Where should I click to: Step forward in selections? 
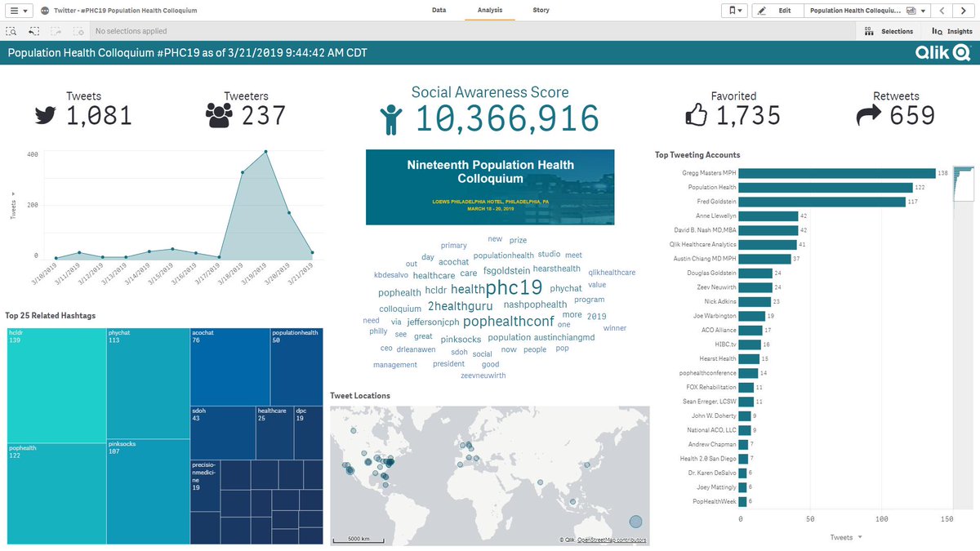tap(56, 31)
